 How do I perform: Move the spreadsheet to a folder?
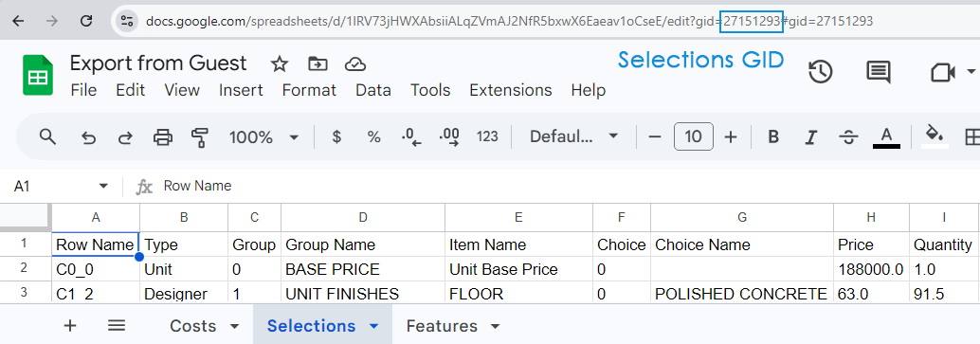pyautogui.click(x=318, y=63)
